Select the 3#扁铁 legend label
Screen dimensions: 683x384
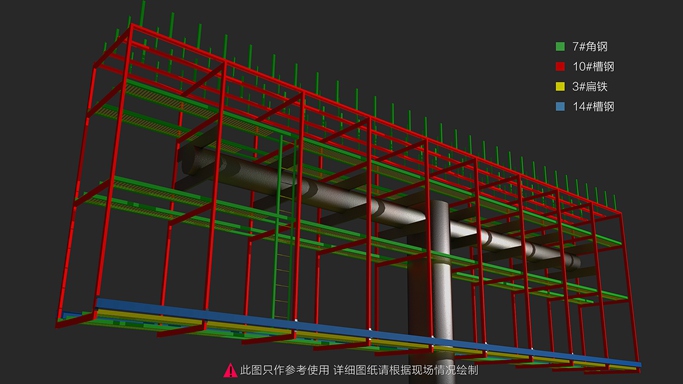pos(590,87)
